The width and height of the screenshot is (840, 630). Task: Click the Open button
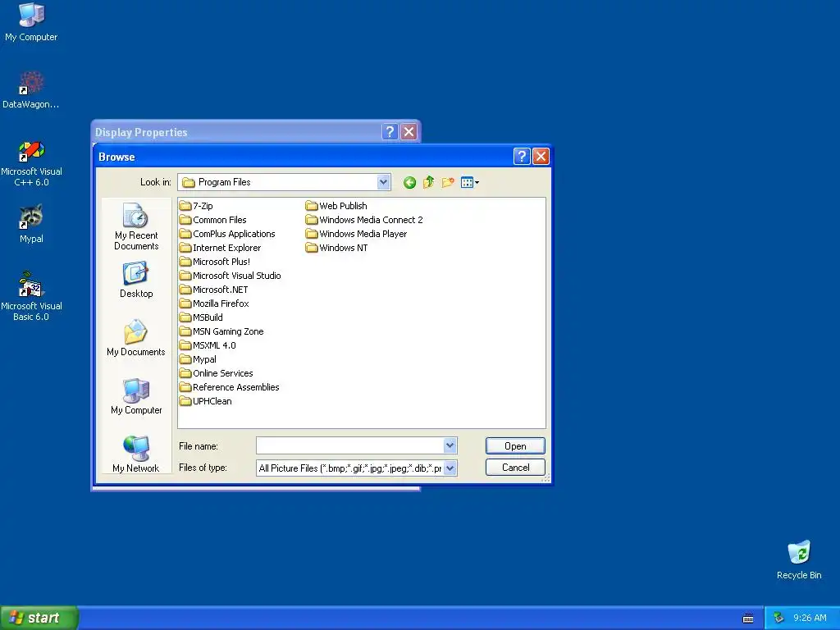[x=515, y=445]
